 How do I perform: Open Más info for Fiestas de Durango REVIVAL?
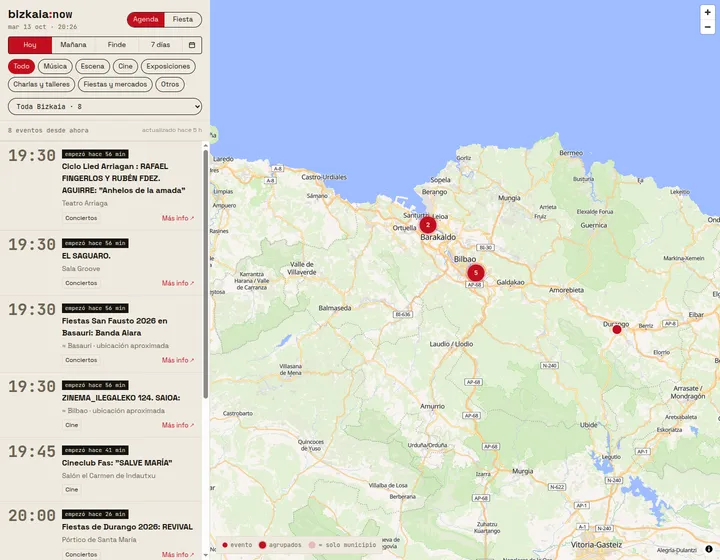178,554
